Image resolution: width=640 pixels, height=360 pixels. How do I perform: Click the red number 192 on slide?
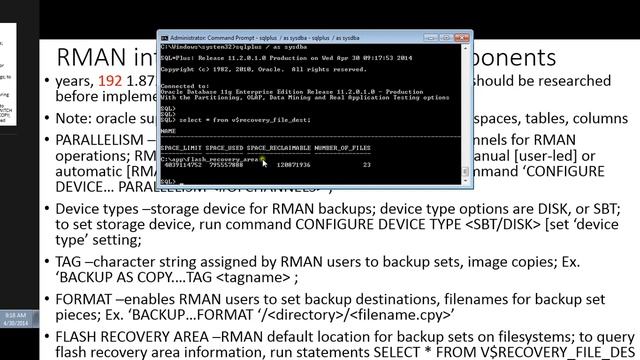110,81
